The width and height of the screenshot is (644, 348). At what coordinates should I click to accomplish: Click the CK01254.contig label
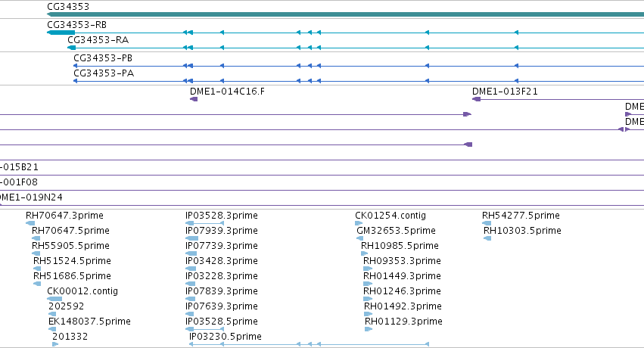click(390, 216)
